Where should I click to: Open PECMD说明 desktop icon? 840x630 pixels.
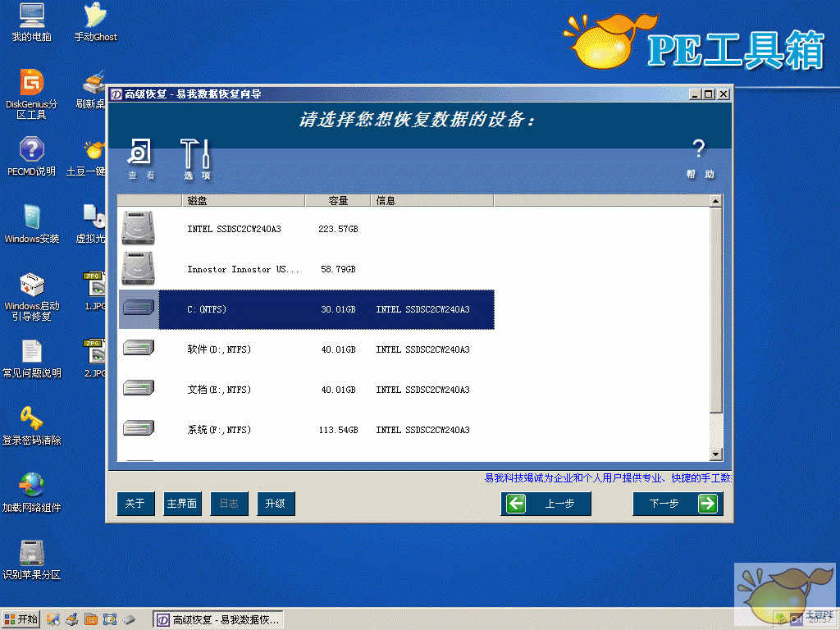(x=32, y=157)
